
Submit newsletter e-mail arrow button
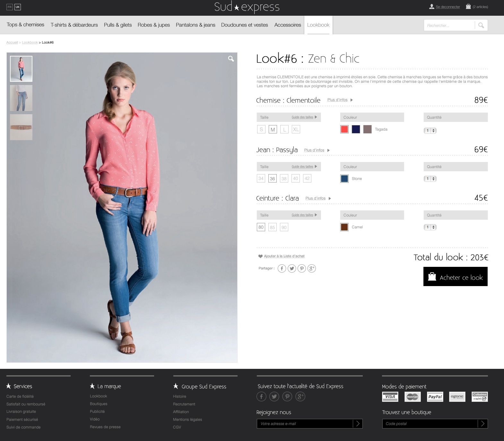pos(358,424)
